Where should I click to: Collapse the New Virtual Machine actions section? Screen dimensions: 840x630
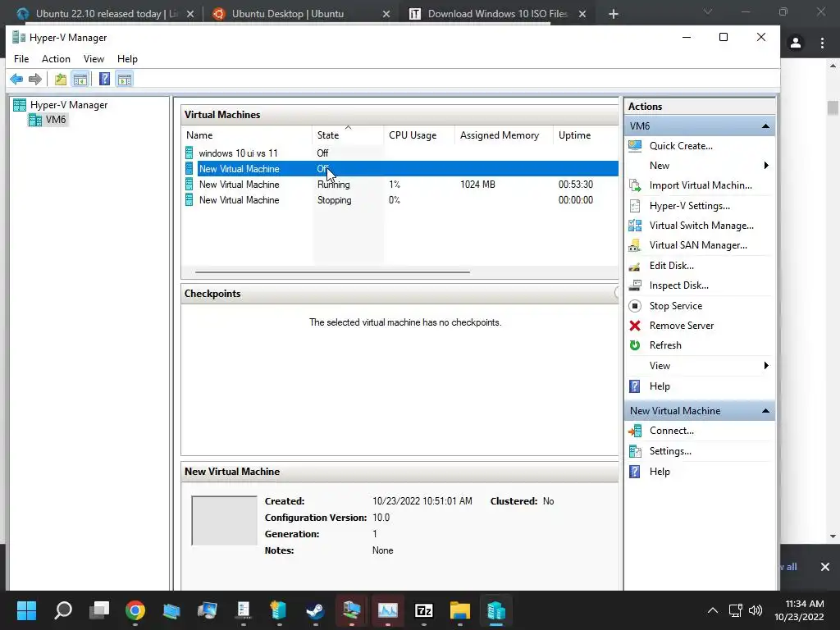coord(765,411)
